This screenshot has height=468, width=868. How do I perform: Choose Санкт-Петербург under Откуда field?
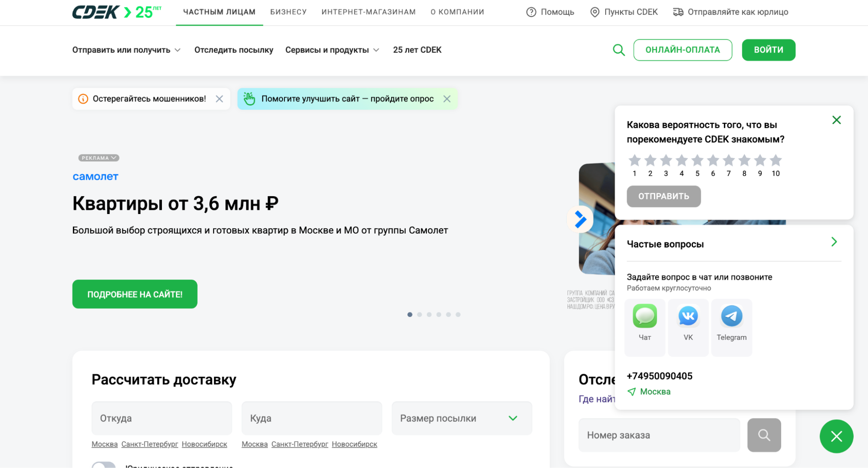[x=149, y=444]
